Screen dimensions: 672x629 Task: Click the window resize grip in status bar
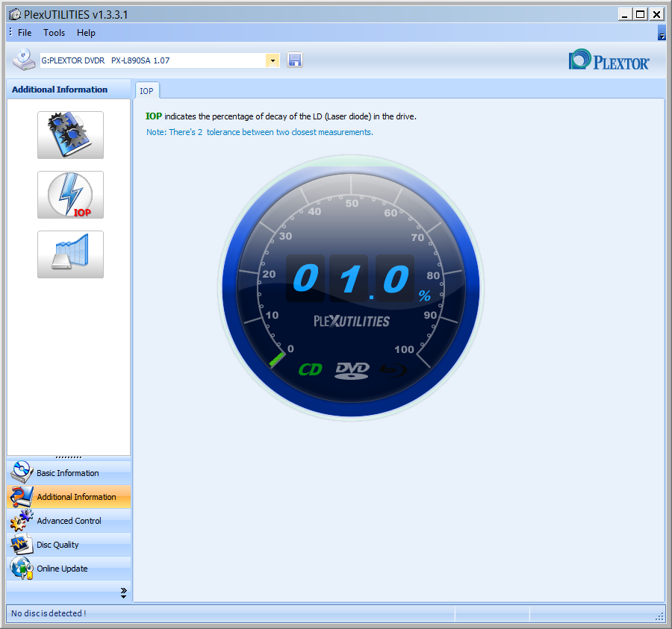(x=659, y=616)
